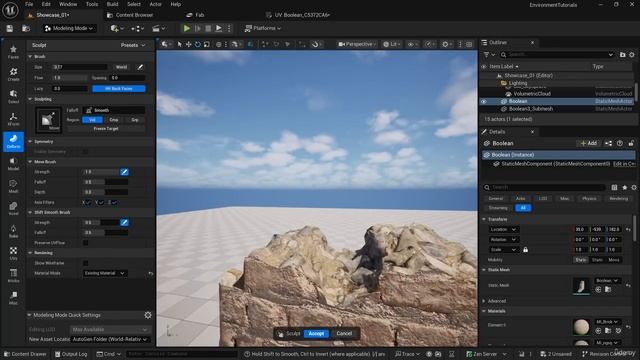The height and width of the screenshot is (360, 640).
Task: Toggle Hit Back Faces option
Action: (x=119, y=89)
